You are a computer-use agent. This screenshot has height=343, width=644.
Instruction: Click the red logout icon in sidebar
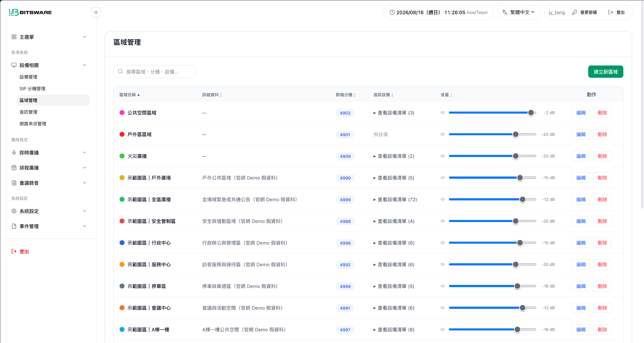(x=14, y=251)
